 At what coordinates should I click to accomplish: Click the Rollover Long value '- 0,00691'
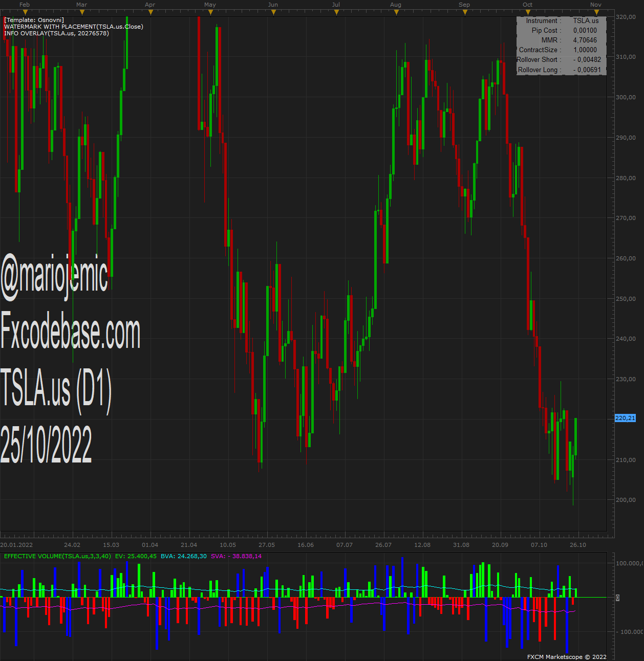click(x=587, y=70)
